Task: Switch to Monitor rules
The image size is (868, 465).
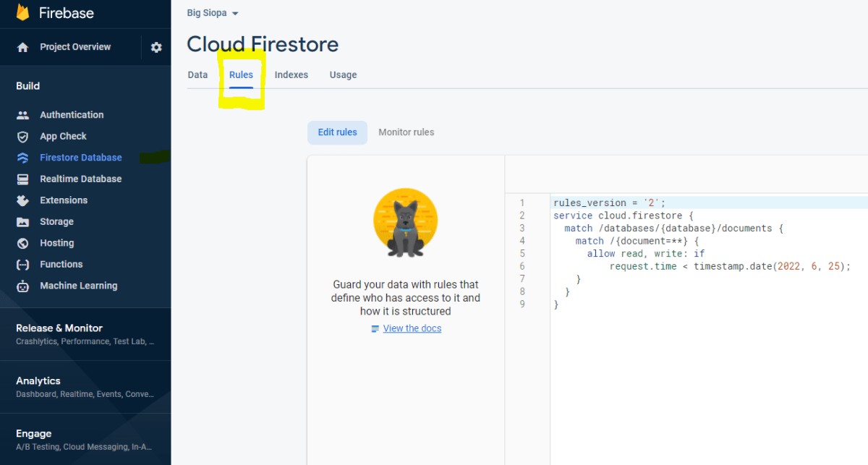Action: click(407, 132)
